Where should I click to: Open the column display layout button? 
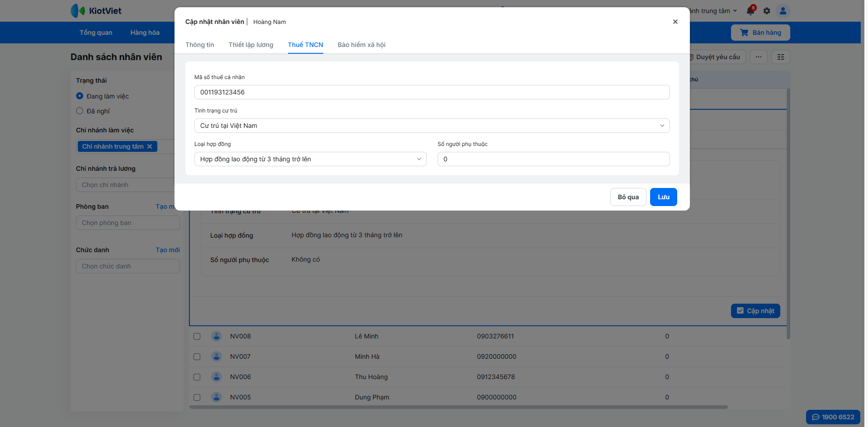pos(781,57)
